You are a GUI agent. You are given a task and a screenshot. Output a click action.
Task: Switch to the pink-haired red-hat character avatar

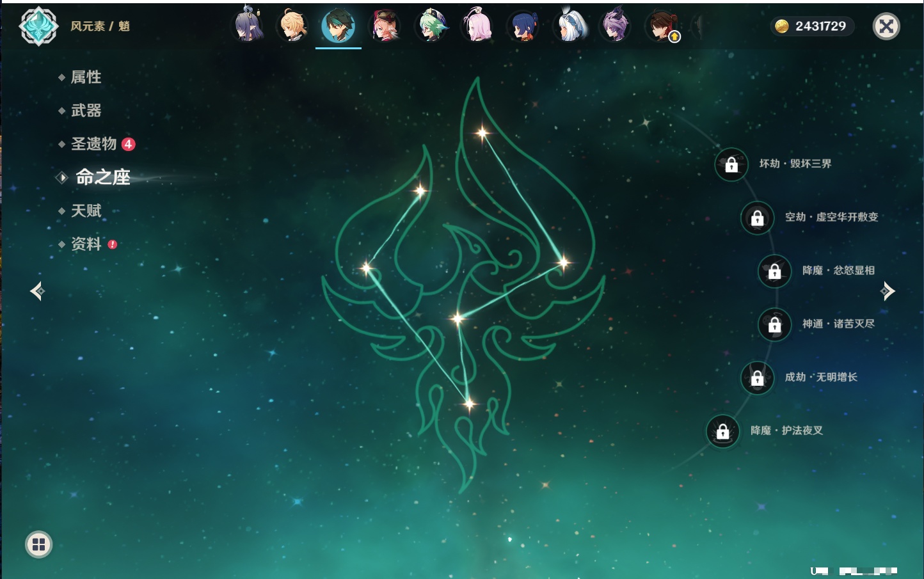(x=385, y=26)
